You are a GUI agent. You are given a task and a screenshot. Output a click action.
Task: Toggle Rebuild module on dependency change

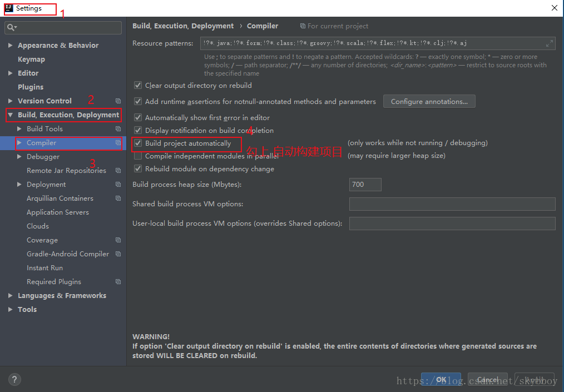point(138,168)
